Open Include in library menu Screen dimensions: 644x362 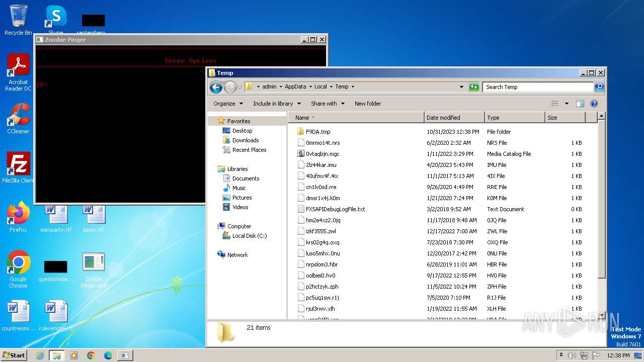[x=277, y=104]
